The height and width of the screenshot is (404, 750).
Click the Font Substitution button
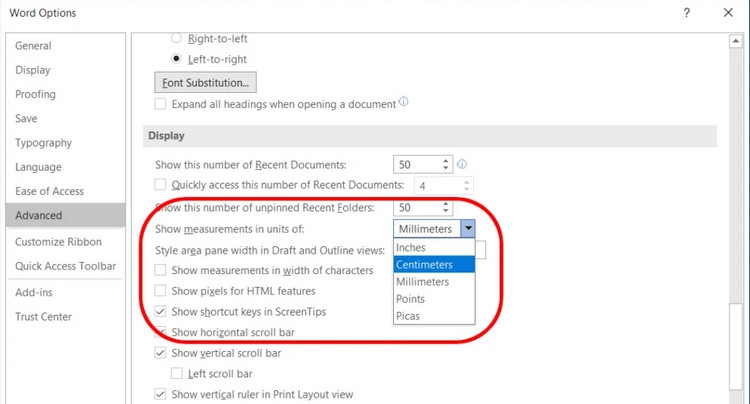click(x=205, y=83)
